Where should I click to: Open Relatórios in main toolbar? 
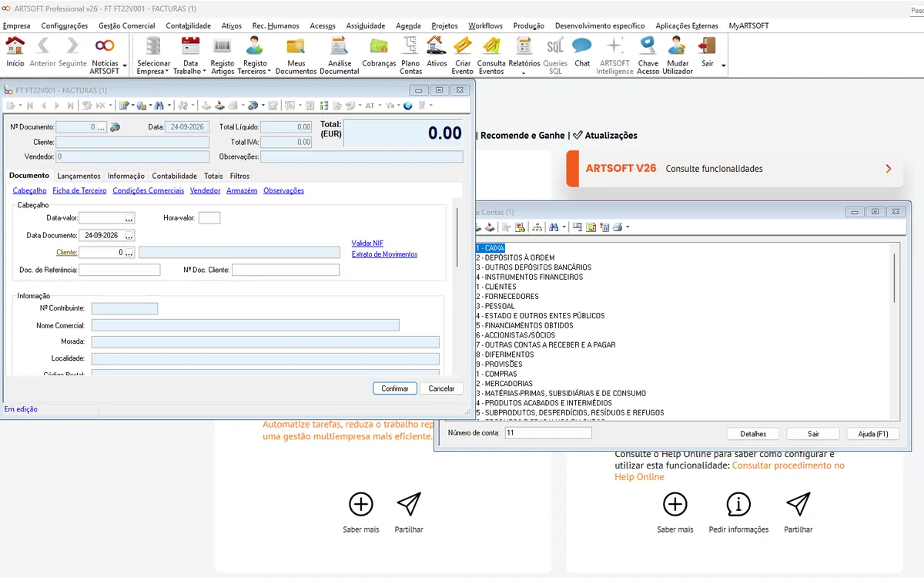pos(524,55)
